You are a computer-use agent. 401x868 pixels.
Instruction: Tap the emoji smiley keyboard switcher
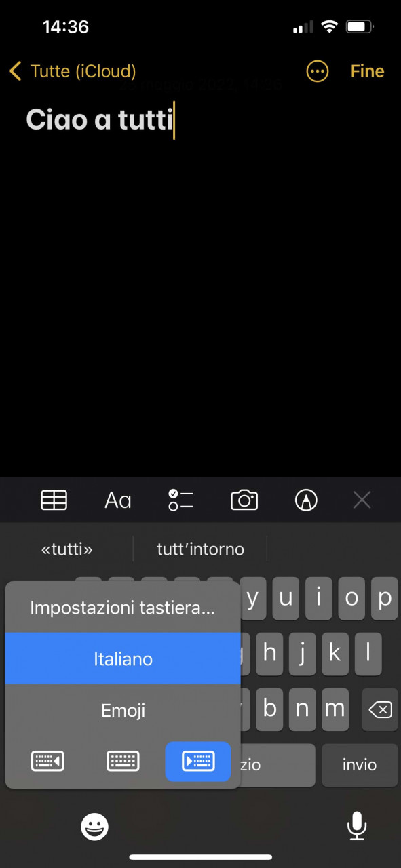point(95,827)
